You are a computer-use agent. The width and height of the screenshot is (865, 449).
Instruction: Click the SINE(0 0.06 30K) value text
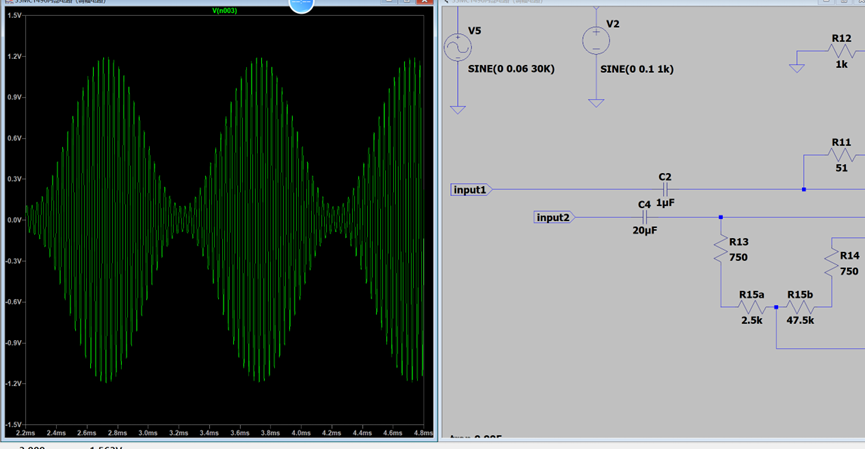[511, 69]
